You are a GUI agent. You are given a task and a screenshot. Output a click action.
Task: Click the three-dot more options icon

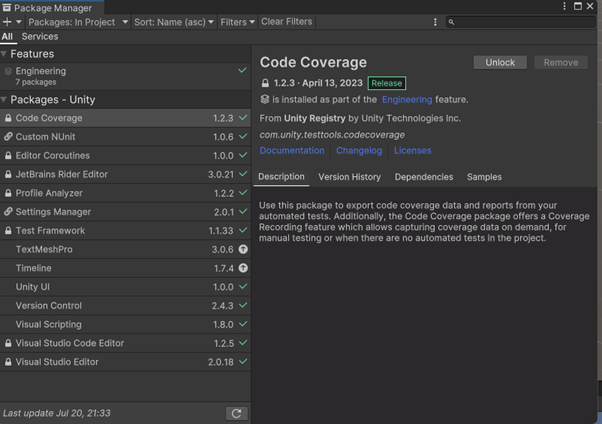(435, 22)
